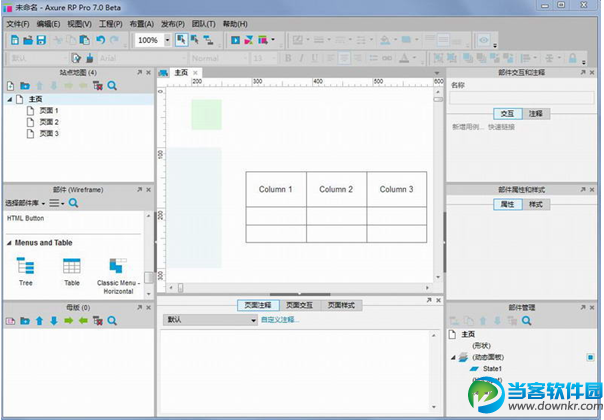The height and width of the screenshot is (420, 604).
Task: Click the Save icon in the toolbar
Action: (x=41, y=40)
